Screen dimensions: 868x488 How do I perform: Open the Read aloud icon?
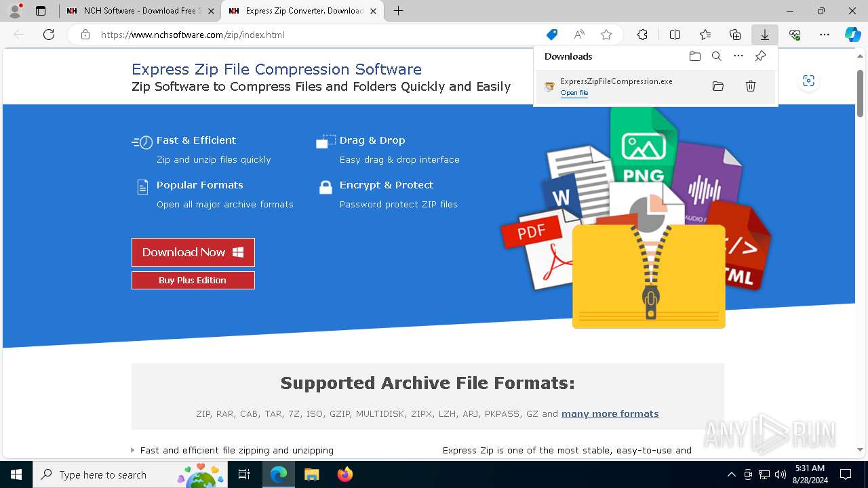click(579, 35)
